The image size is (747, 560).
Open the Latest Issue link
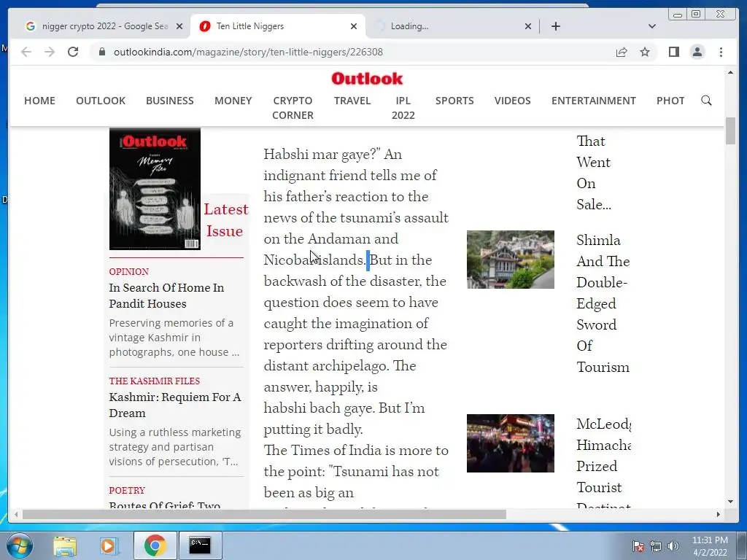(x=225, y=220)
